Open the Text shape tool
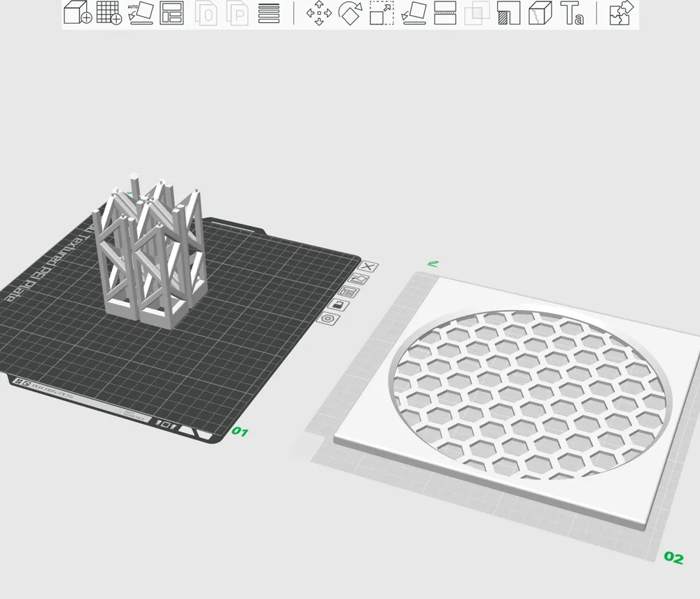The width and height of the screenshot is (700, 599). pyautogui.click(x=572, y=13)
